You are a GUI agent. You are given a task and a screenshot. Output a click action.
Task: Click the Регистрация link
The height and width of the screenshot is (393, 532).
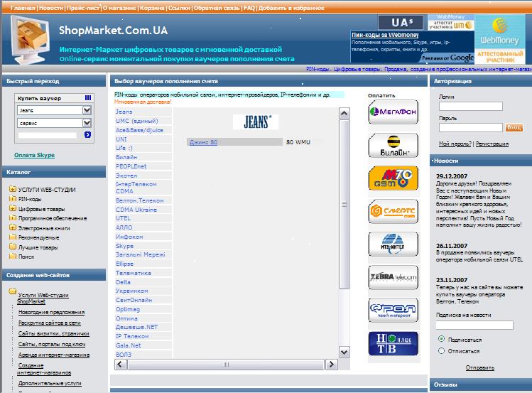click(492, 144)
